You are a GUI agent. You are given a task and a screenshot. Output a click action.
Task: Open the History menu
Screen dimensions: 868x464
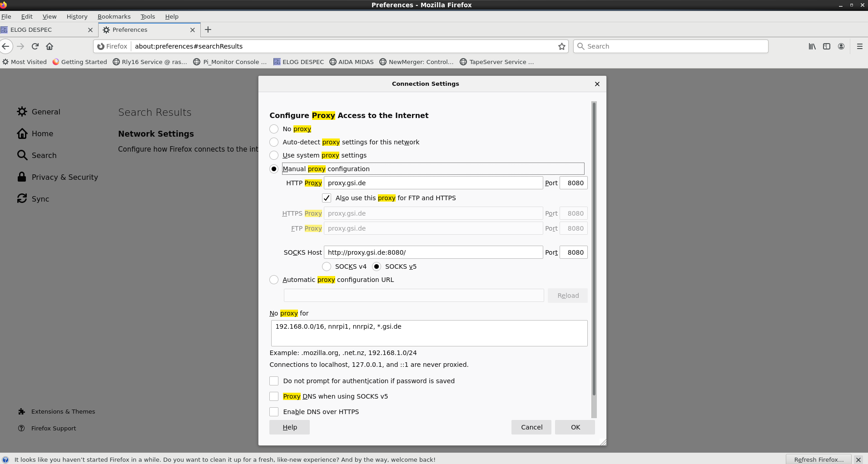pyautogui.click(x=77, y=17)
